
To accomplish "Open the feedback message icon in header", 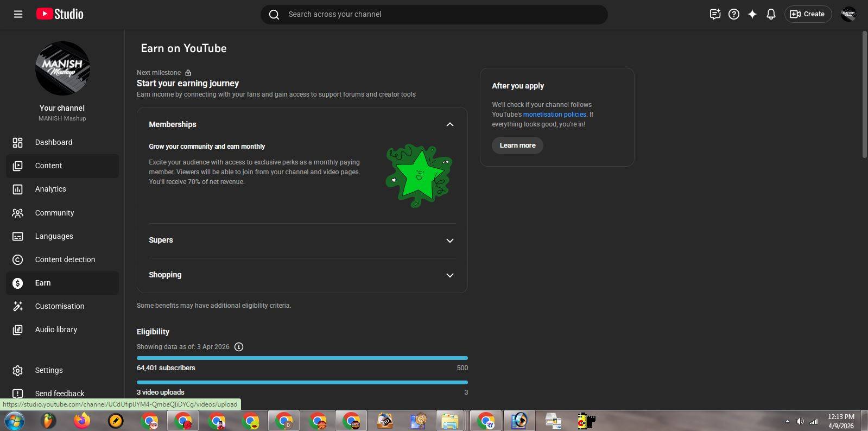I will coord(715,14).
